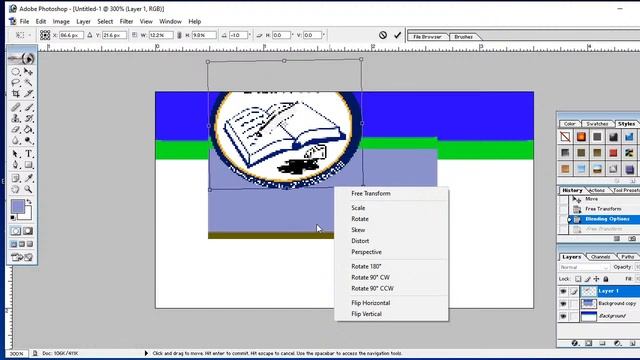Choose Distort from context menu
This screenshot has height=360, width=640.
click(360, 241)
